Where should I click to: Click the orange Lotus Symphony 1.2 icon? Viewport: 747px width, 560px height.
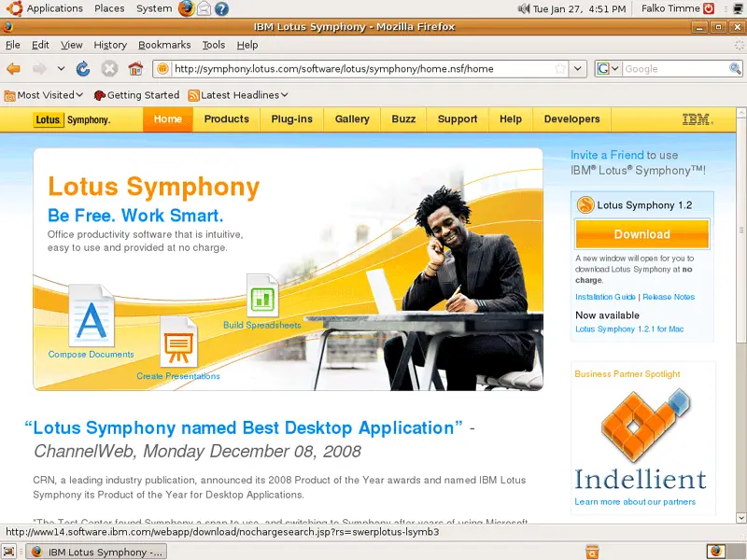585,205
